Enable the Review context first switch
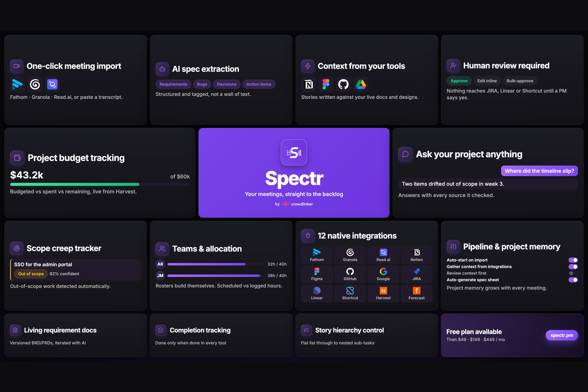Screen dimensions: 588x392 pos(573,273)
